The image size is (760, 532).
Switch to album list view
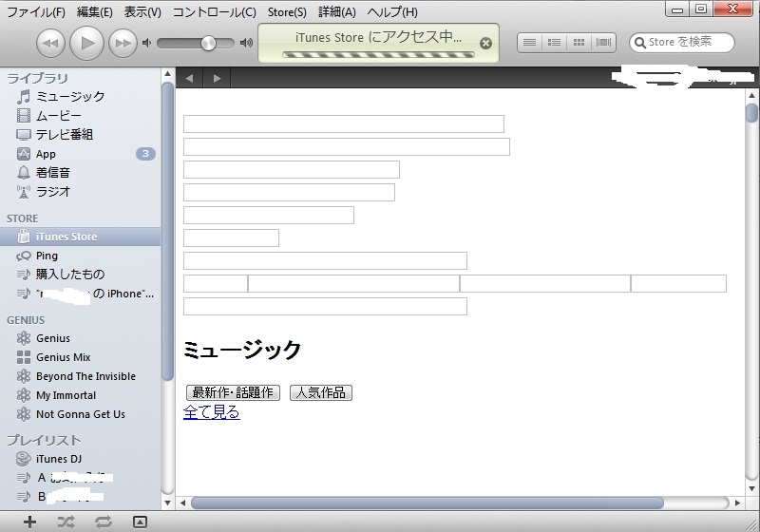coord(554,43)
